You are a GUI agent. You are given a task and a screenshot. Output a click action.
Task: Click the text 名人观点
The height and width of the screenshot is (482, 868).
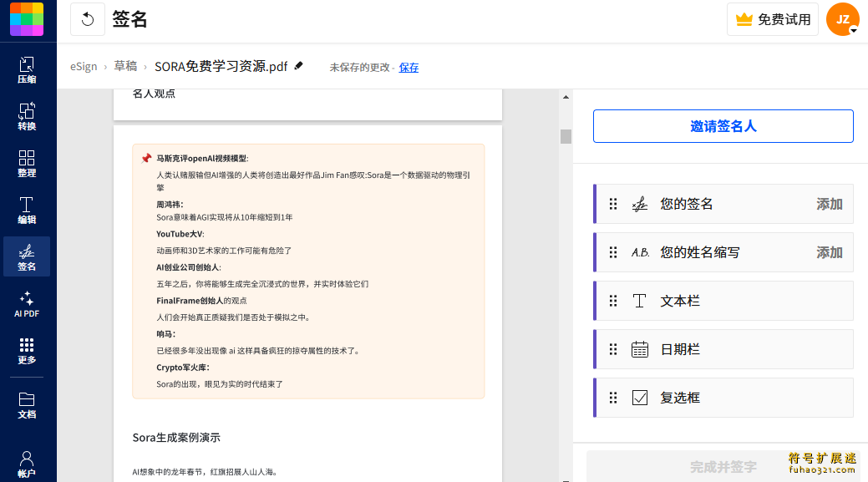[154, 94]
